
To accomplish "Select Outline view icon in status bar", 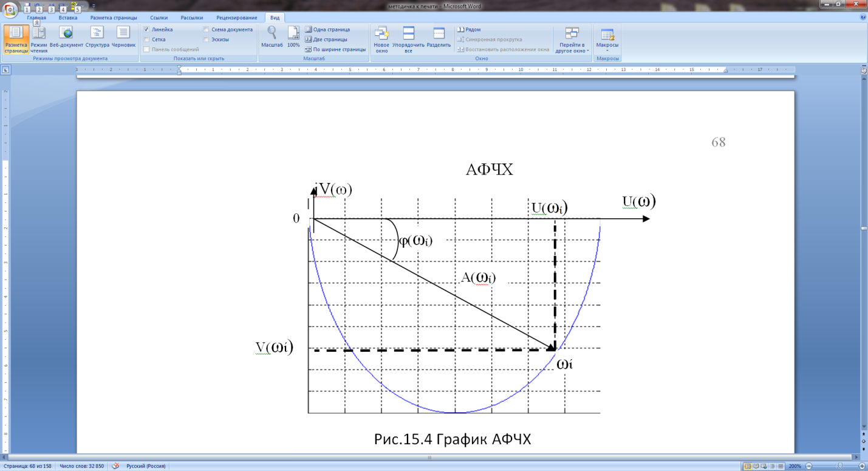I will click(774, 466).
